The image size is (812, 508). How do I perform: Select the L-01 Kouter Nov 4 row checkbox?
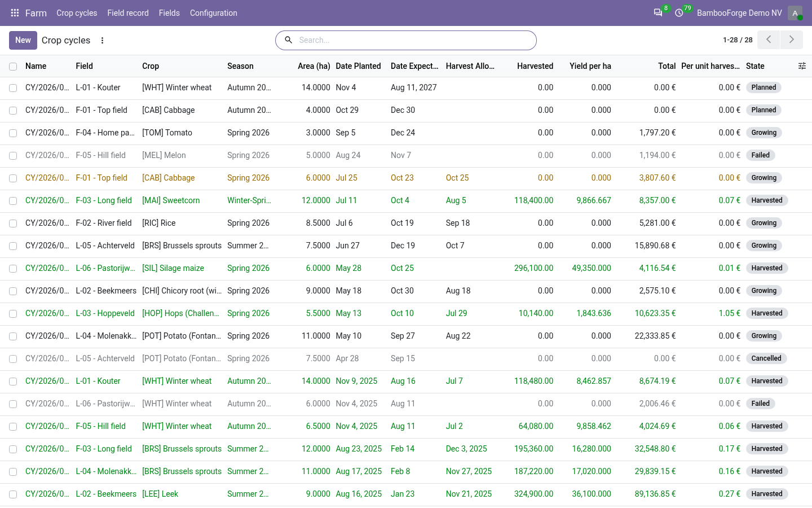13,88
